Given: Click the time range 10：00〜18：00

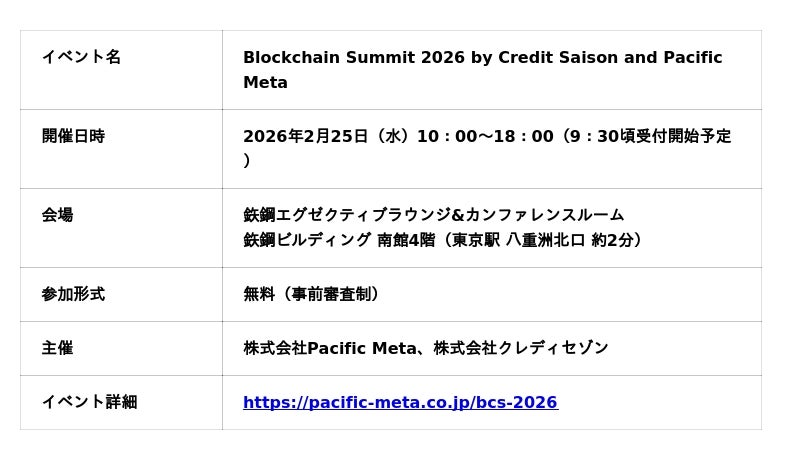Looking at the screenshot, I should 484,136.
